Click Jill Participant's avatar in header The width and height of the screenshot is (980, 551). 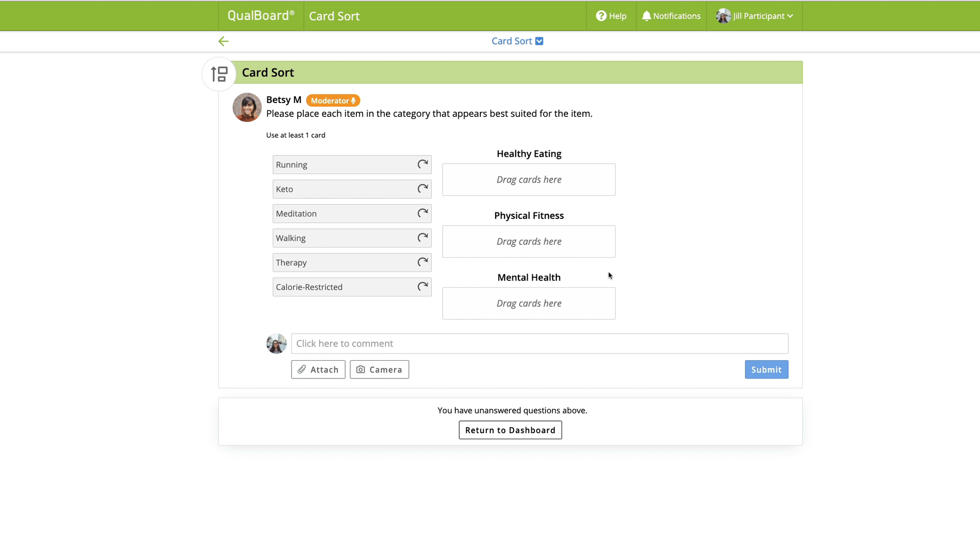[x=723, y=16]
